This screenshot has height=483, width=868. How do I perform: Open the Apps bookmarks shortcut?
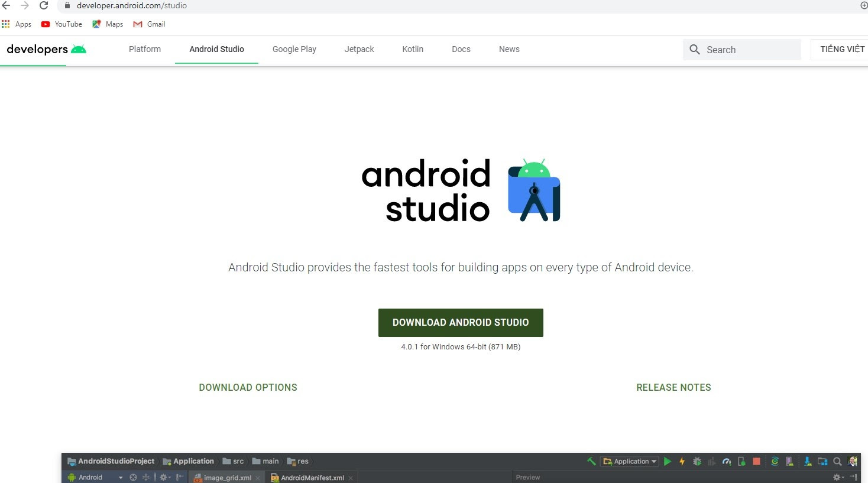tap(17, 24)
